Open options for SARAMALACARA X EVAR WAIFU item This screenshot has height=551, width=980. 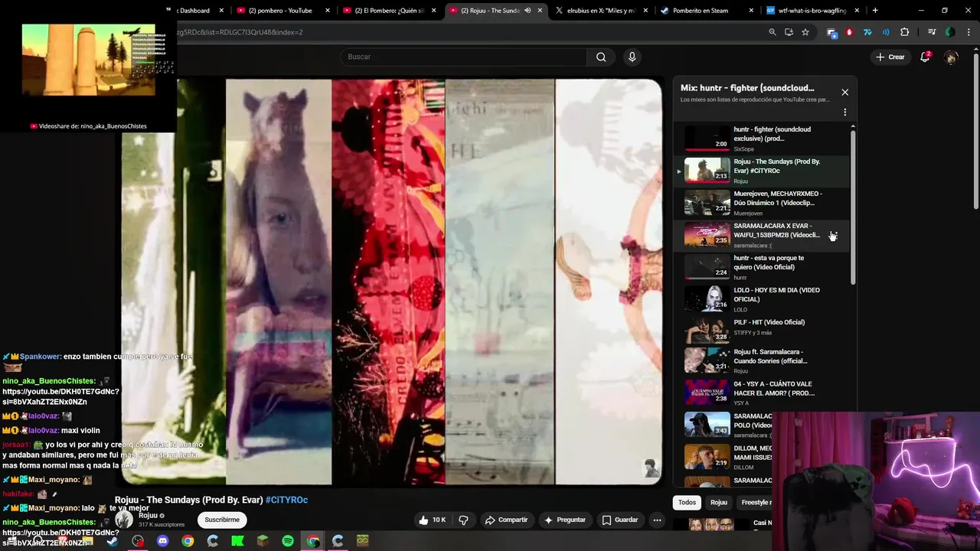pos(833,235)
